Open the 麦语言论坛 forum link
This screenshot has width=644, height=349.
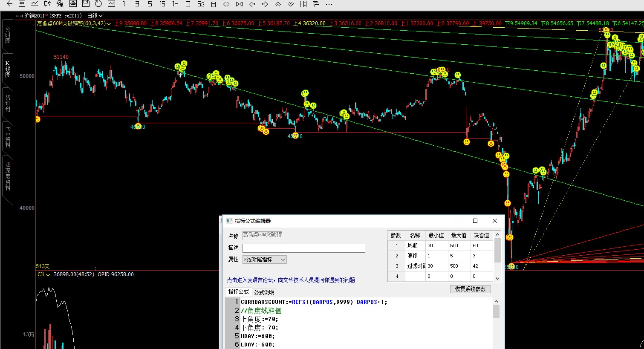(x=291, y=280)
